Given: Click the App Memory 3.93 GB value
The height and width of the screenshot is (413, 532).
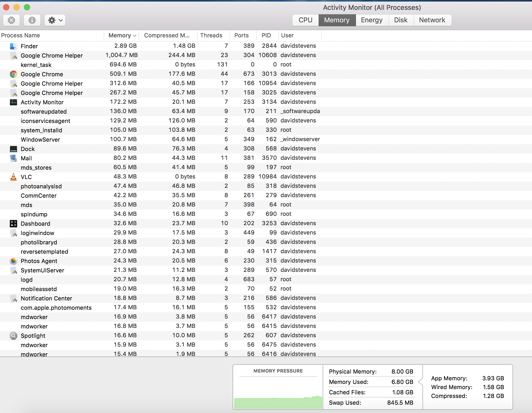Looking at the screenshot, I should (x=493, y=378).
